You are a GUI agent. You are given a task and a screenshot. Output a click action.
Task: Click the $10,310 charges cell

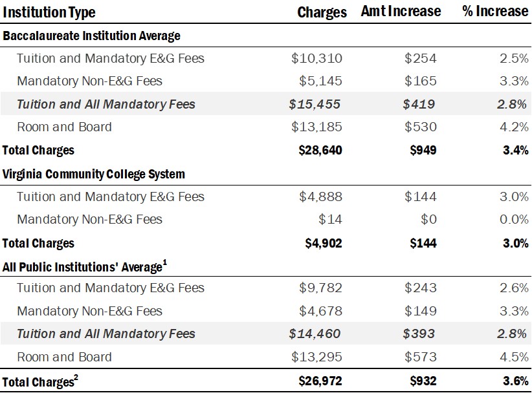click(316, 58)
